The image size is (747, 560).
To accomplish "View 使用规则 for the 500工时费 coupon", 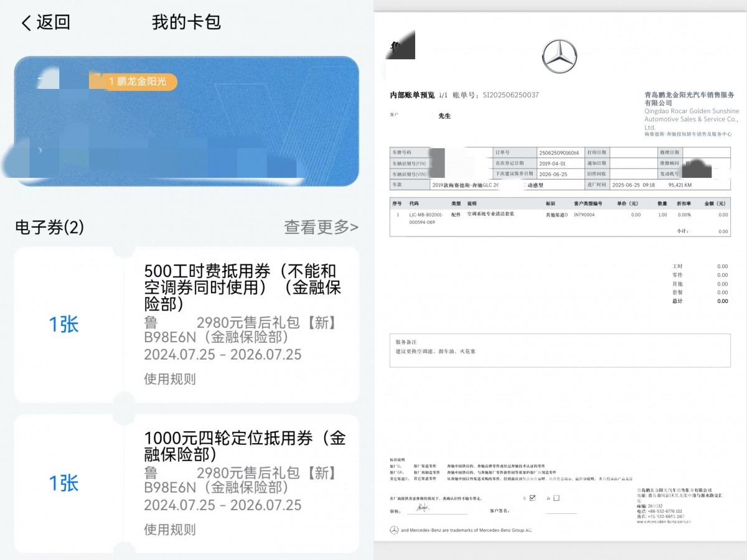I will pos(170,378).
